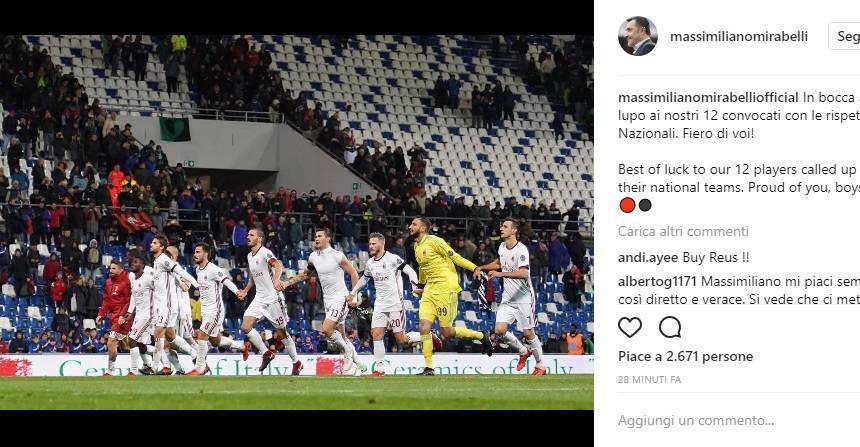Open the massimilianomirabelli profile avatar
860x447 pixels.
[638, 36]
